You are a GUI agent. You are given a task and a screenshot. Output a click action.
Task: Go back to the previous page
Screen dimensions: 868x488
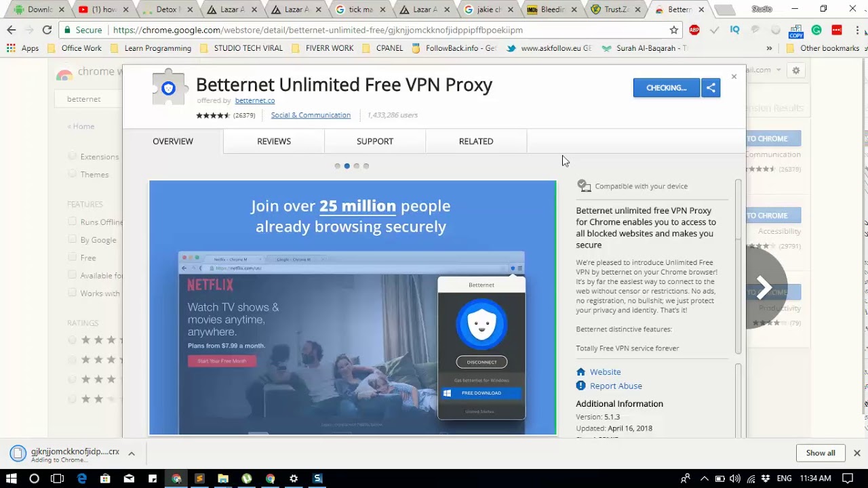point(12,30)
